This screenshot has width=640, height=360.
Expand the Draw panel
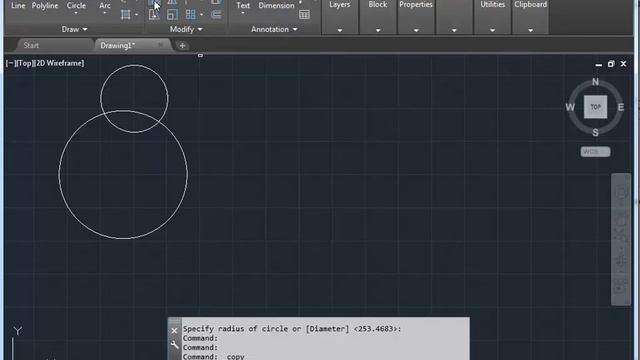(74, 29)
